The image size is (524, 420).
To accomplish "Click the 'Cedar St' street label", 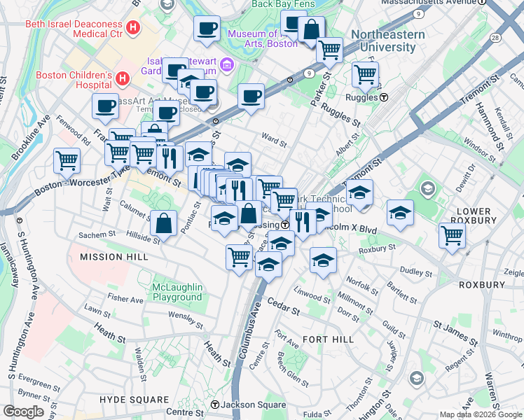I will point(284,307).
